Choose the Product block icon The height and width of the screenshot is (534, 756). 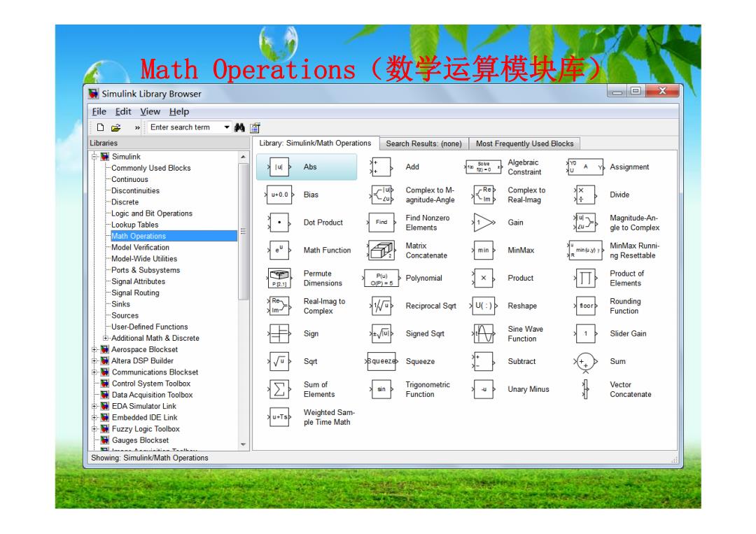[x=484, y=278]
